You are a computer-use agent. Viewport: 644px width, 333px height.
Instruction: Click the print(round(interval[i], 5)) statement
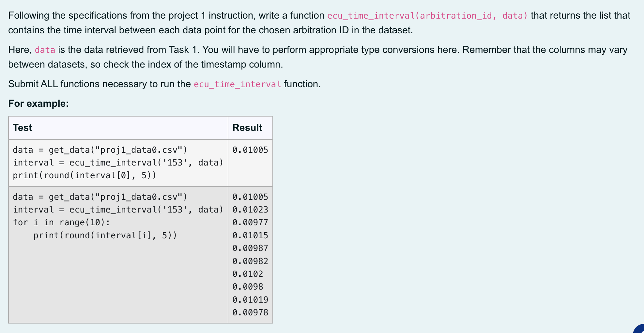(x=105, y=235)
